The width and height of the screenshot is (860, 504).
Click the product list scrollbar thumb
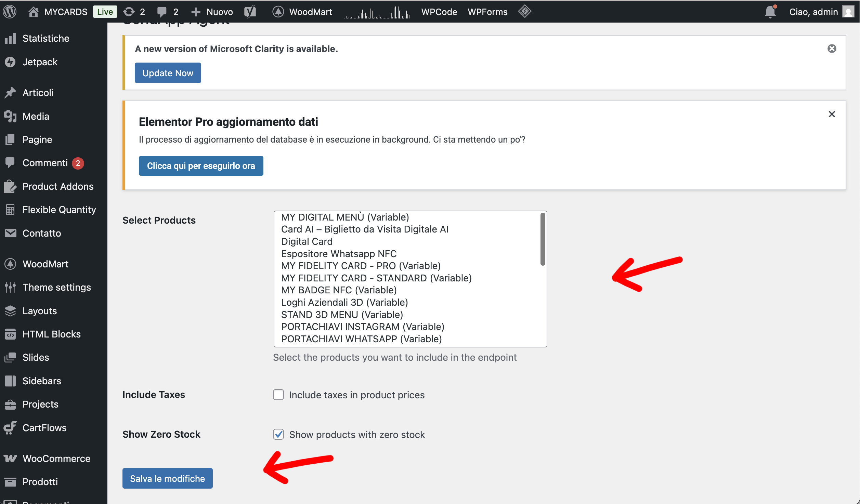[x=543, y=239]
